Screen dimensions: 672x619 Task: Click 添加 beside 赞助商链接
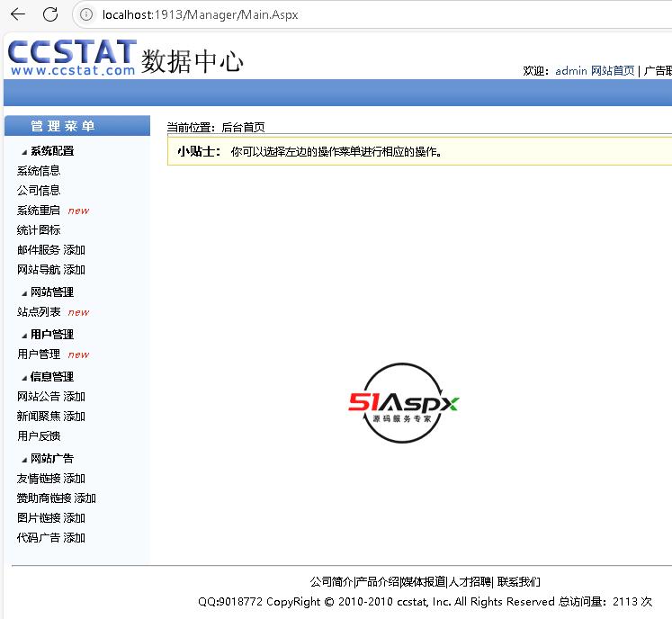tap(85, 498)
